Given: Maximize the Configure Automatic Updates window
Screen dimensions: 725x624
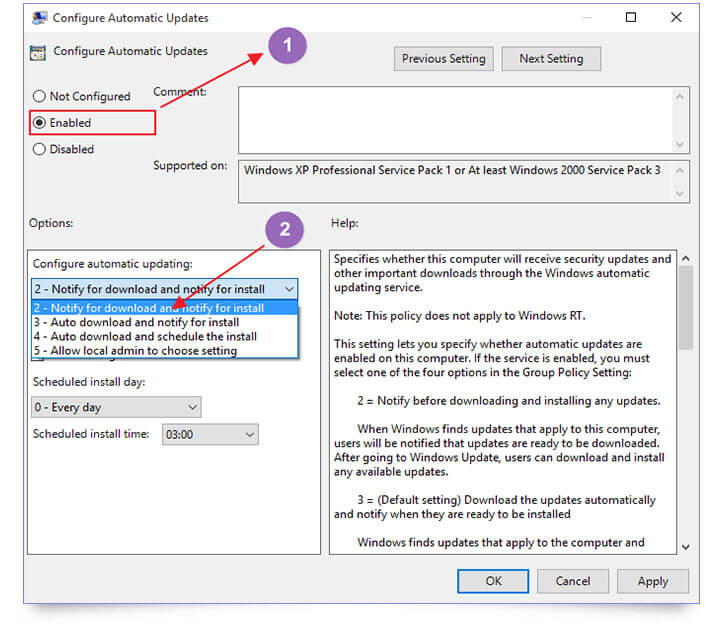Looking at the screenshot, I should point(631,18).
